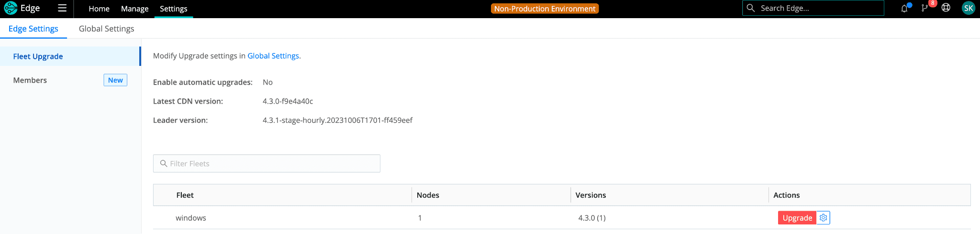
Task: Click the Edge logo icon
Action: point(11,8)
